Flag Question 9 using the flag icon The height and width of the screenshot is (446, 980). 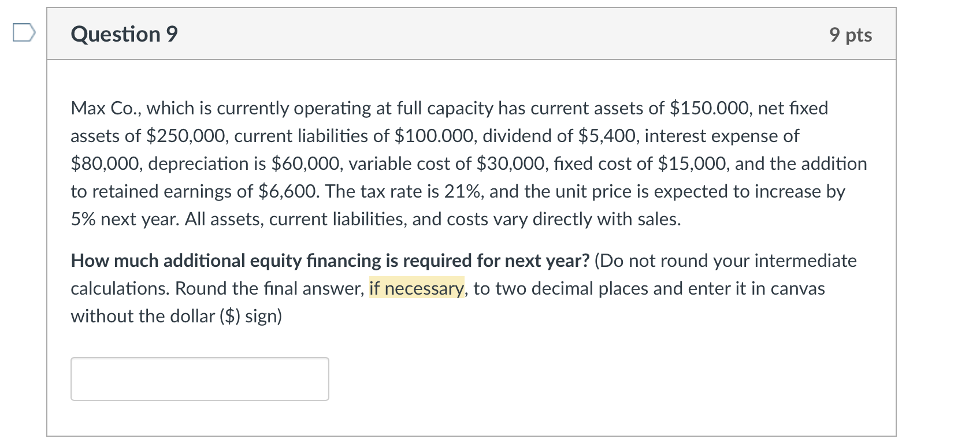click(x=23, y=34)
